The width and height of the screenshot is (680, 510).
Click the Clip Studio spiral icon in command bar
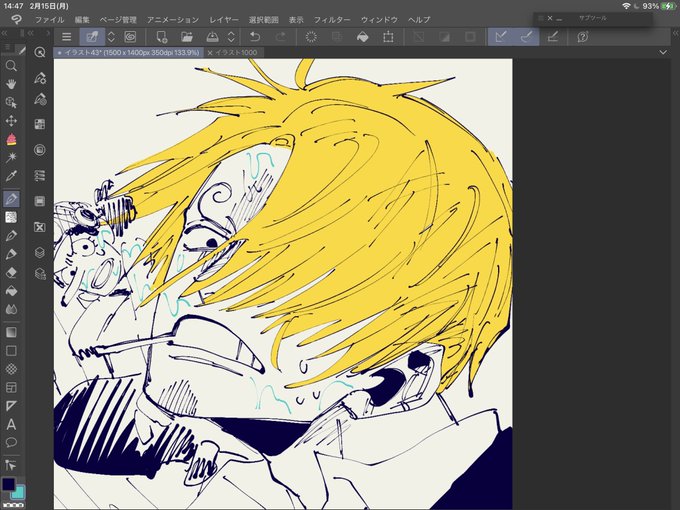coord(130,37)
